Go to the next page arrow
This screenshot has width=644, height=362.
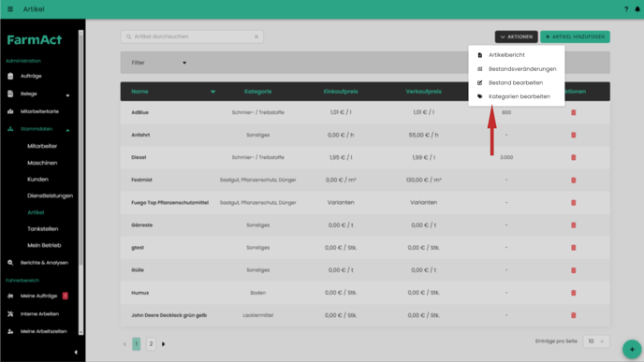pyautogui.click(x=164, y=344)
